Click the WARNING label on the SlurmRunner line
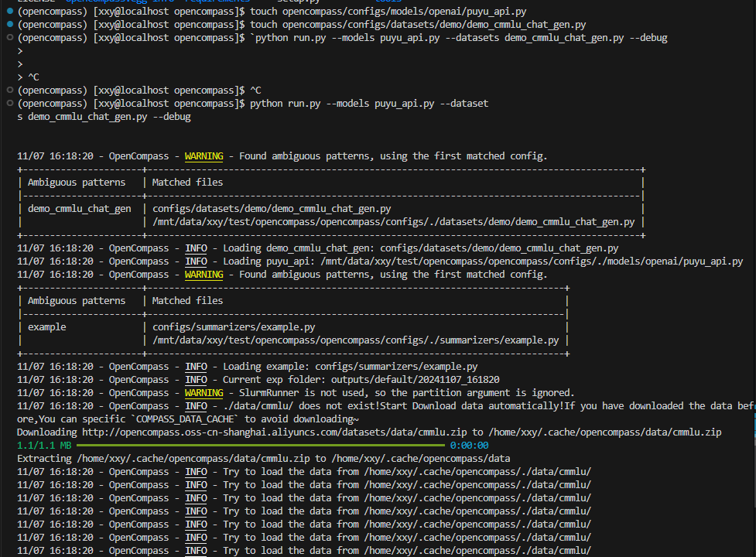The height and width of the screenshot is (557, 756). point(204,393)
